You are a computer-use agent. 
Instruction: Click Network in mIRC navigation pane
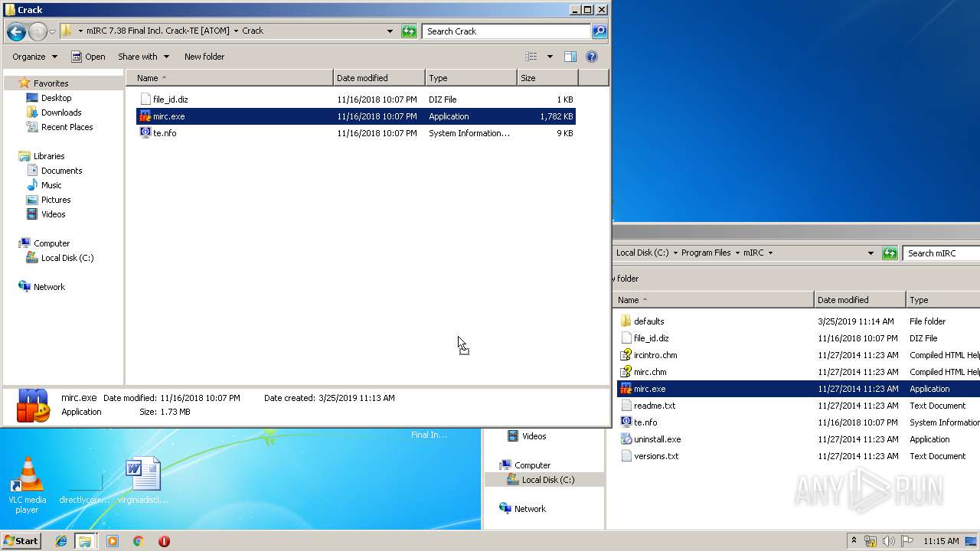[x=530, y=509]
